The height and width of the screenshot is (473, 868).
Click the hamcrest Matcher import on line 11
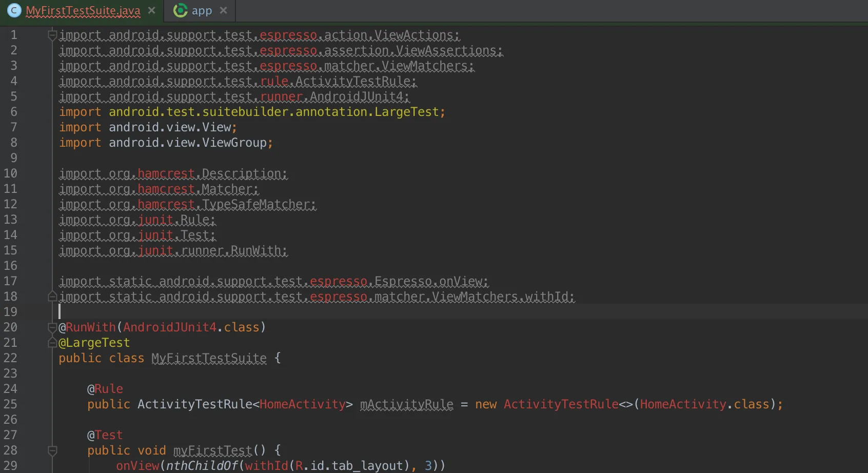click(159, 189)
